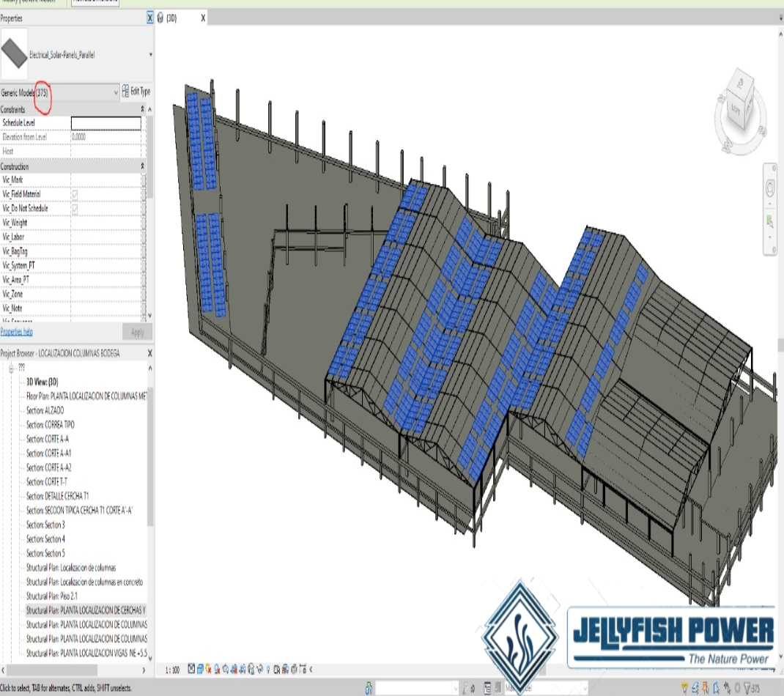The image size is (784, 696).
Task: Close the Properties panel
Action: point(150,17)
